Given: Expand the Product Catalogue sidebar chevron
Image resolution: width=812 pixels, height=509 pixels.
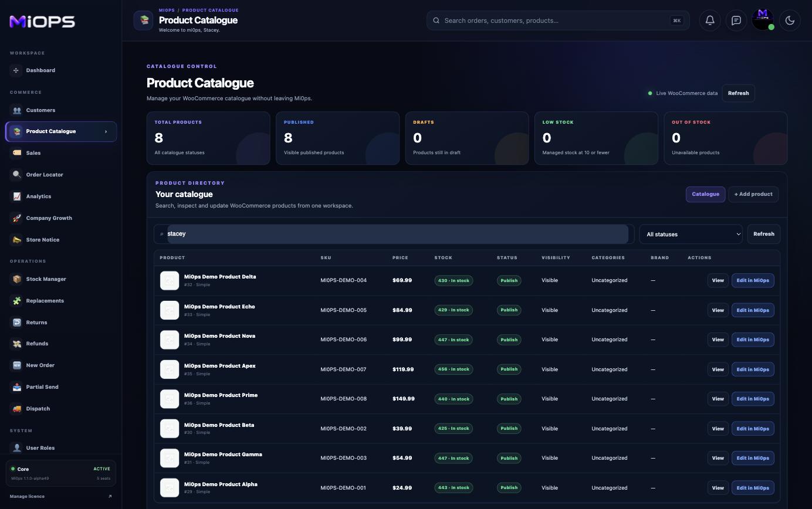Looking at the screenshot, I should click(x=106, y=131).
